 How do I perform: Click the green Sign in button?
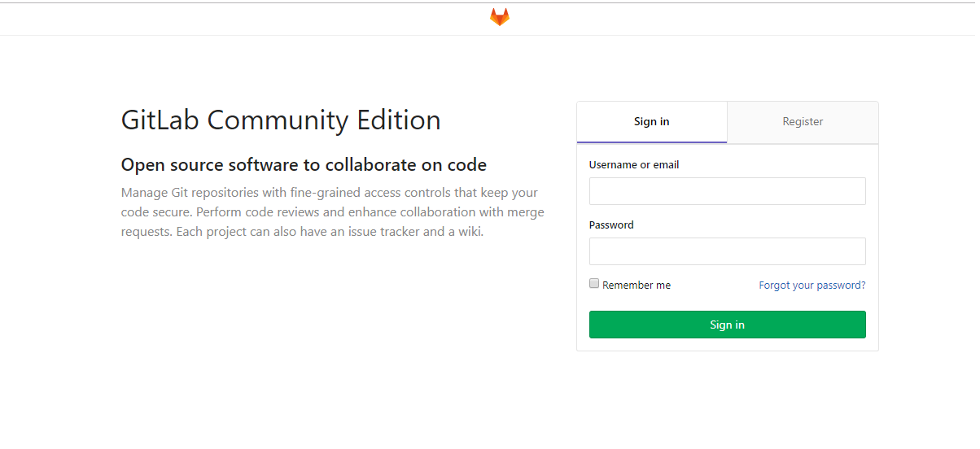pyautogui.click(x=728, y=325)
